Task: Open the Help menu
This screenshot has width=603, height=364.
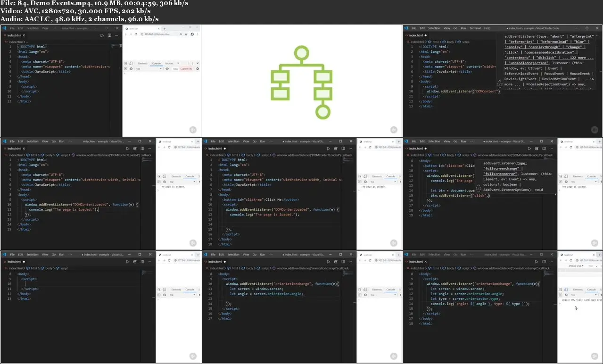Action: point(487,28)
